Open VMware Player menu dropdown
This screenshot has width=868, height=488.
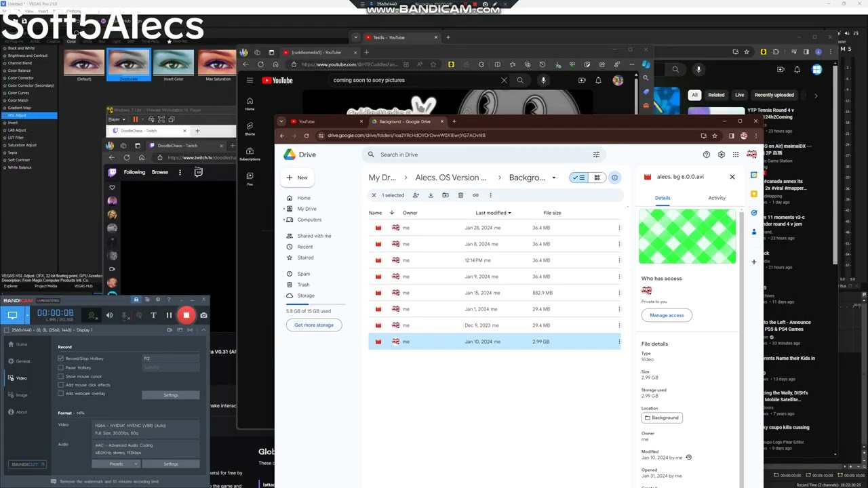(117, 119)
